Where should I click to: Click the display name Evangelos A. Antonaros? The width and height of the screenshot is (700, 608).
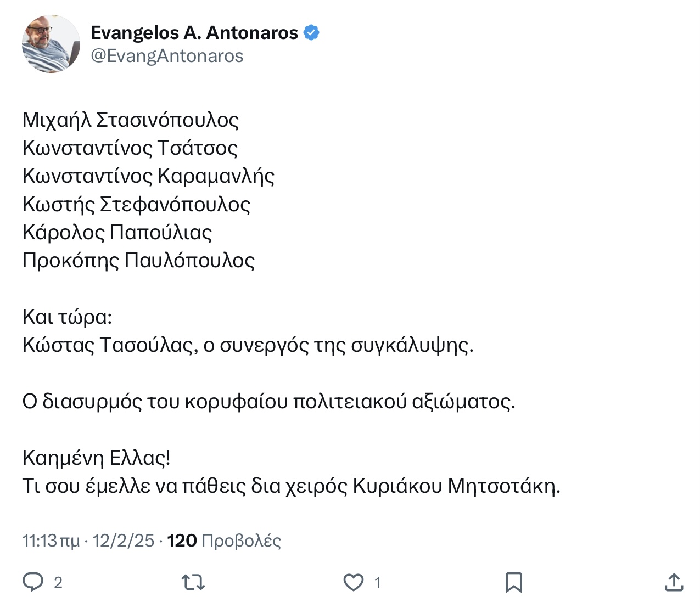pos(194,33)
